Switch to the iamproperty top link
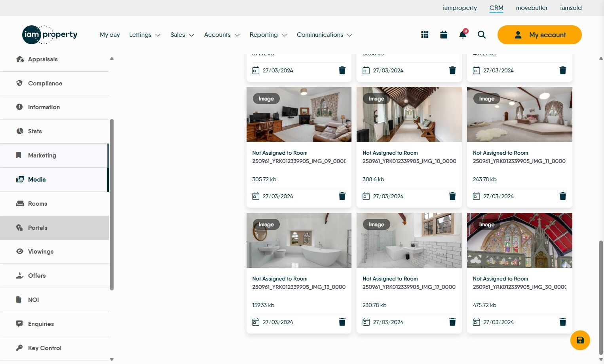Screen dimensions: 604x364 click(x=460, y=8)
